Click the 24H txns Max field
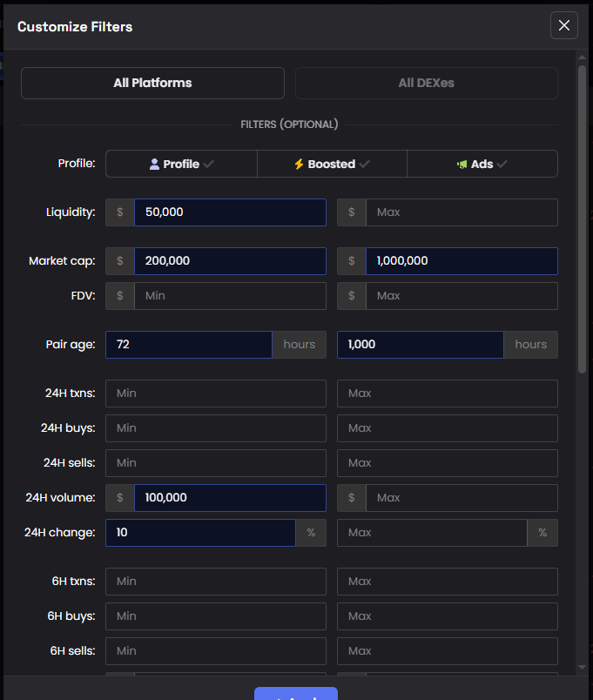 coord(448,394)
